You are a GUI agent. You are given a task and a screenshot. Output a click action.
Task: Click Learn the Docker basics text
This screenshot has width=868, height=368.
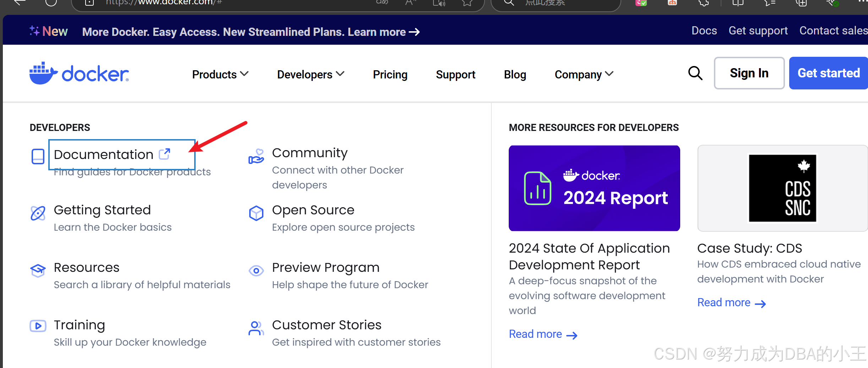(113, 227)
